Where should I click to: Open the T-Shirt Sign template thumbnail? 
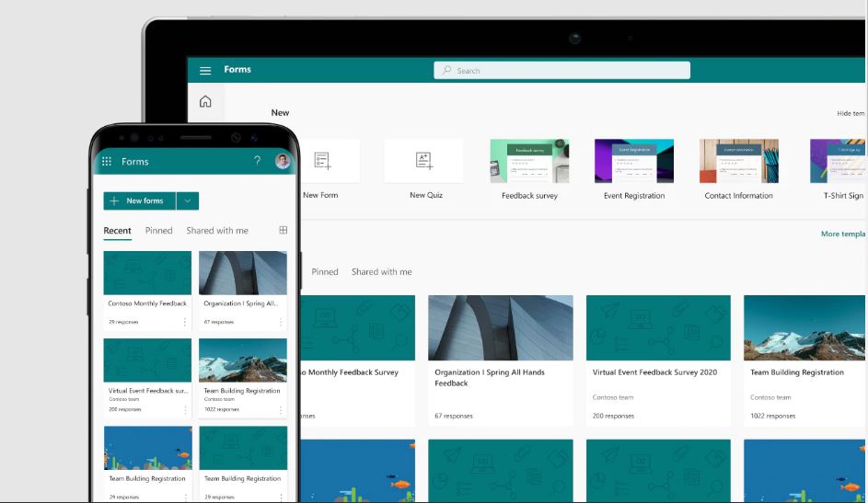839,161
